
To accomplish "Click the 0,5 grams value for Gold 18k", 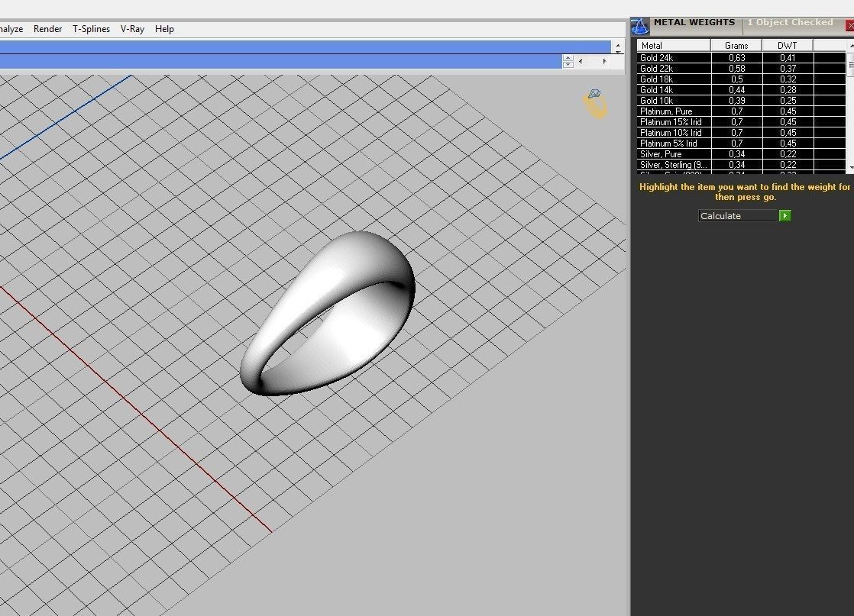I will coord(737,79).
